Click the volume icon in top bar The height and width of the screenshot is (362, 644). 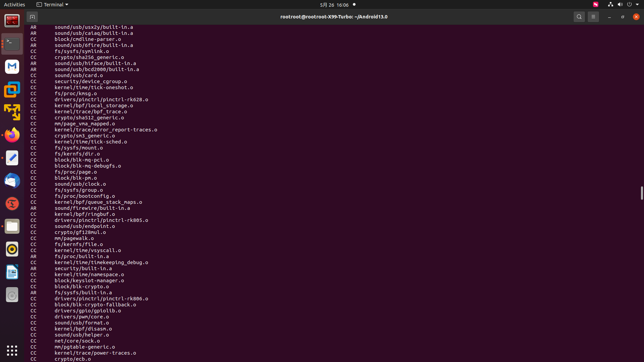click(620, 5)
